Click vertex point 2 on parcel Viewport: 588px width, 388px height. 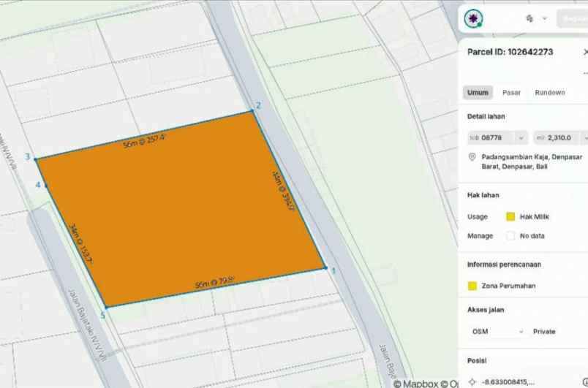[x=253, y=111]
